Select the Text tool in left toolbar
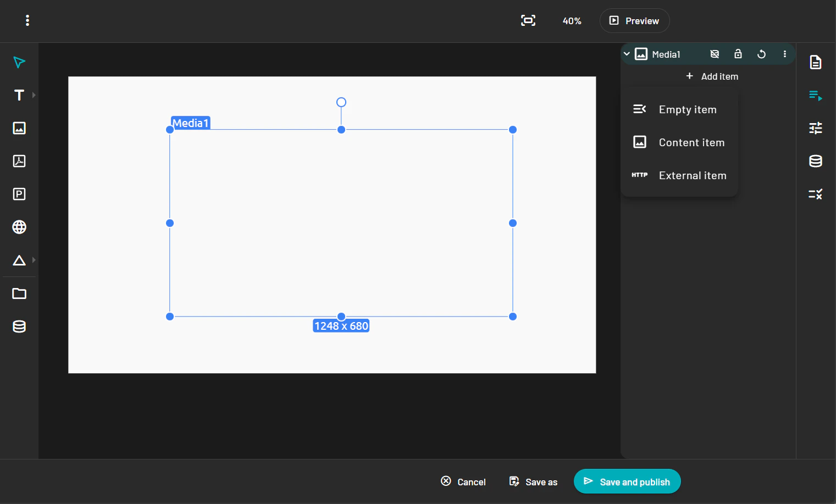This screenshot has width=836, height=504. coord(19,95)
